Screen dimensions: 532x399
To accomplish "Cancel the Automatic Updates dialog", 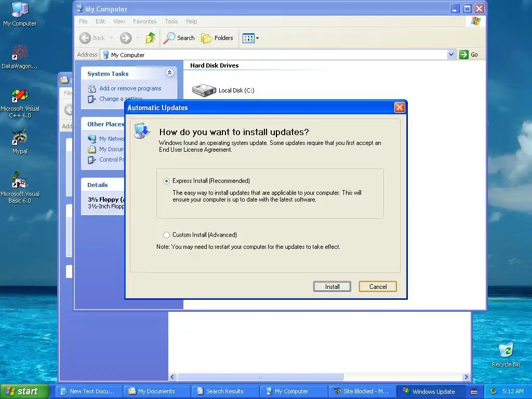I will point(378,287).
